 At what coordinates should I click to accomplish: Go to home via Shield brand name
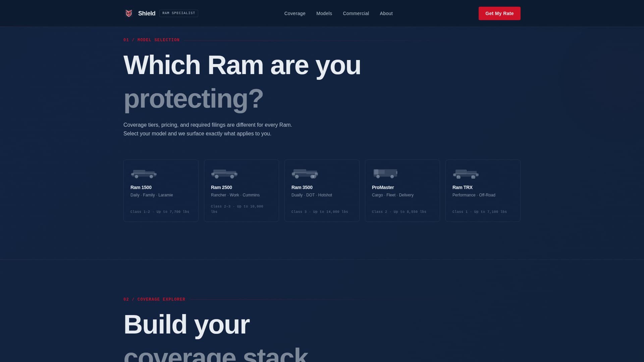(147, 13)
